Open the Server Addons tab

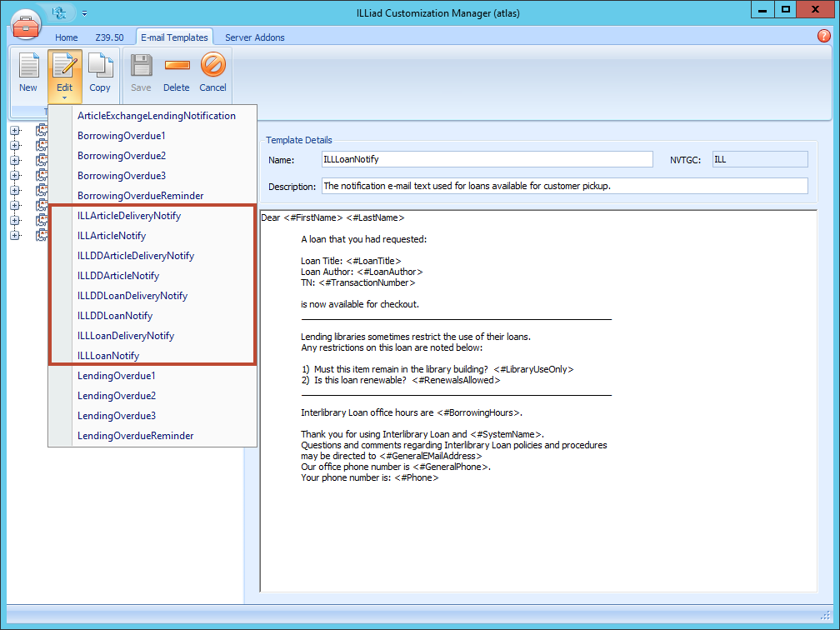254,37
